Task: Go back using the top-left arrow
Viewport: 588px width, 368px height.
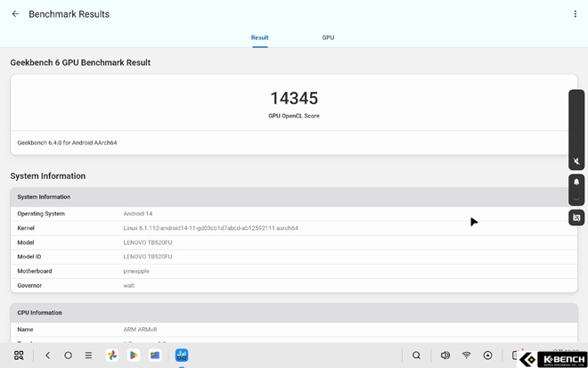Action: 15,14
